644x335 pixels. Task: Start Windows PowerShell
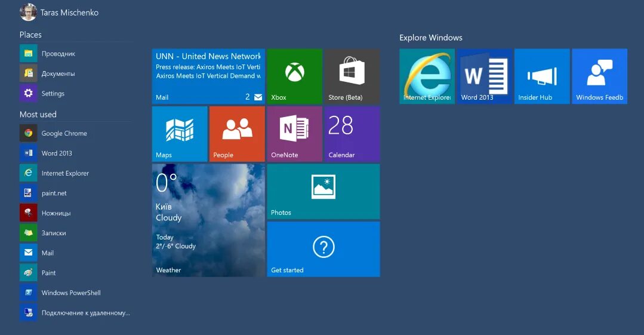click(x=76, y=293)
